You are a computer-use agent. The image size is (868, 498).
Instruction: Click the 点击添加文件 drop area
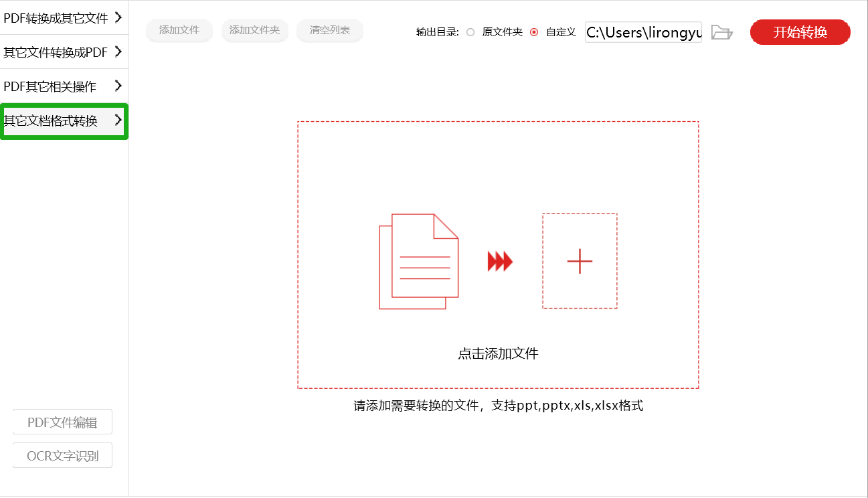(498, 353)
